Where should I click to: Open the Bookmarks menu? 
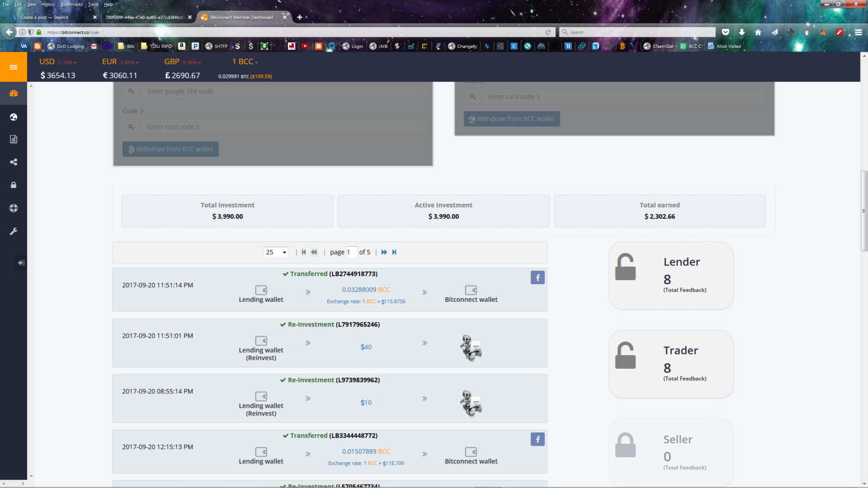coord(71,5)
